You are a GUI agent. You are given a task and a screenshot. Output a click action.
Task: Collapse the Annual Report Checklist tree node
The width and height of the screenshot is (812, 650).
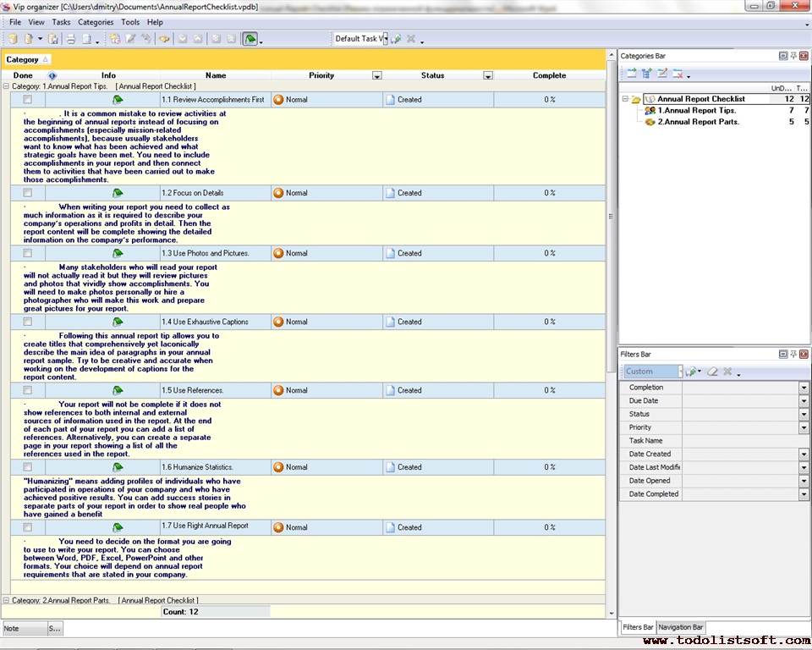(x=625, y=99)
